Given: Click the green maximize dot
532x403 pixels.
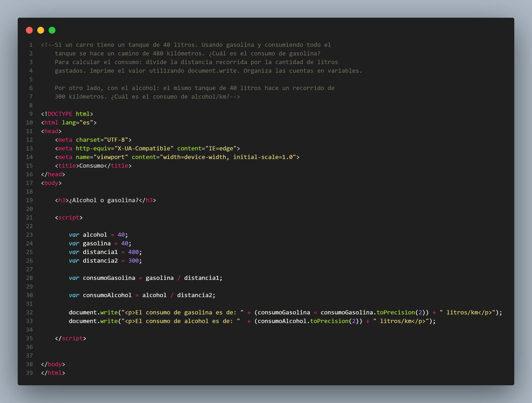Looking at the screenshot, I should [x=52, y=30].
